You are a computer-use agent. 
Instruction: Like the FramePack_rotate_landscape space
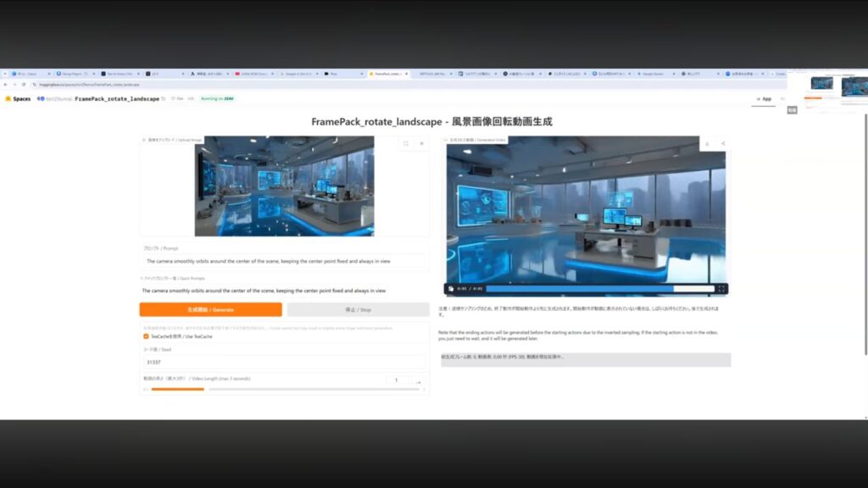pyautogui.click(x=178, y=98)
